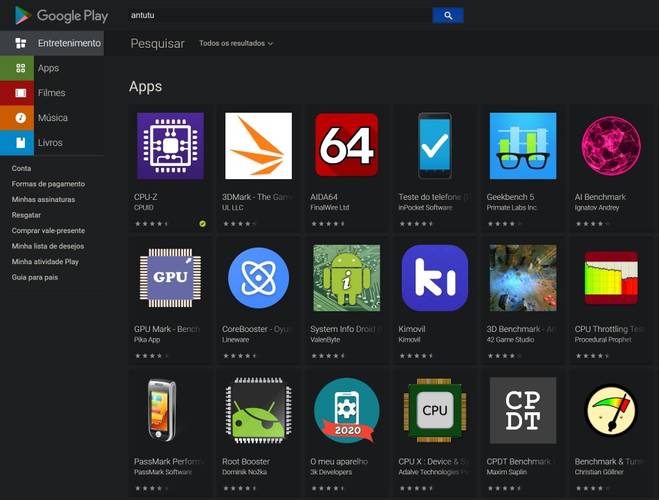This screenshot has width=659, height=500.
Task: Open the CPU Throttling Test app icon
Action: (611, 278)
